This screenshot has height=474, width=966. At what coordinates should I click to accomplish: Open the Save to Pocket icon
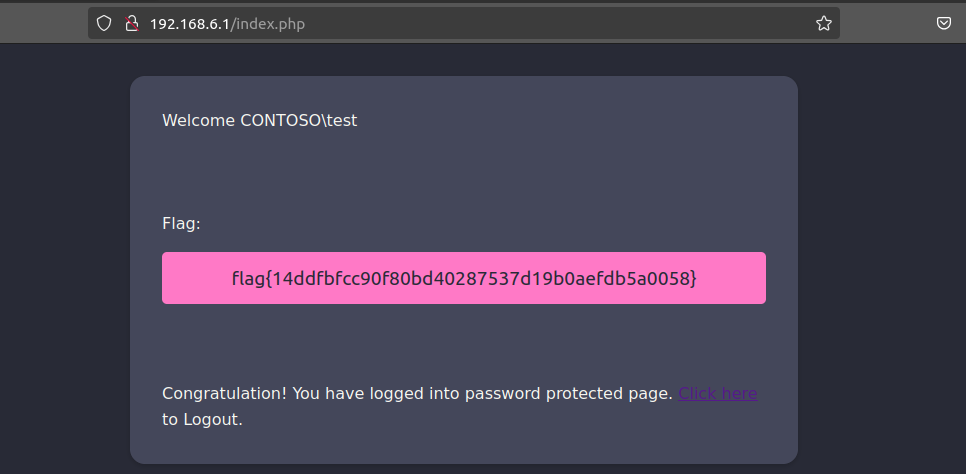pos(943,23)
